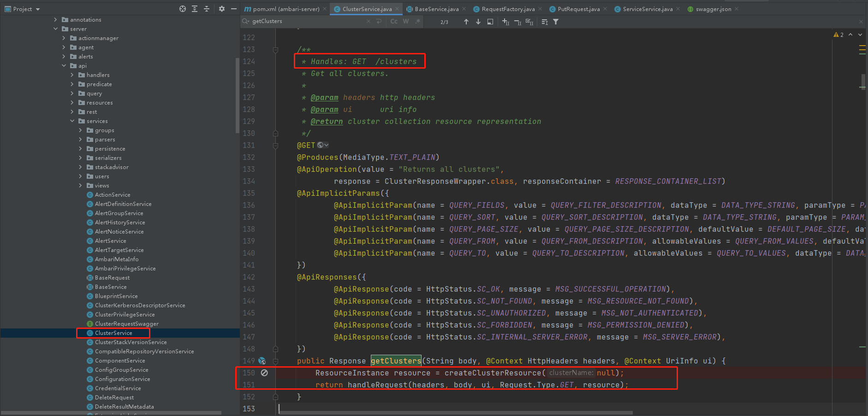This screenshot has height=416, width=868.
Task: Click fold marker at line 123 Javadoc start
Action: (x=275, y=49)
